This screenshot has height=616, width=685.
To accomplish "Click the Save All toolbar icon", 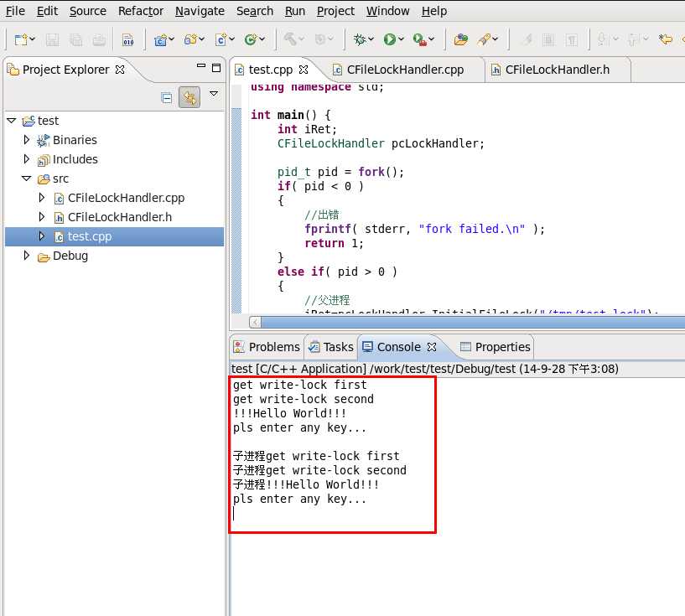I will pos(76,40).
